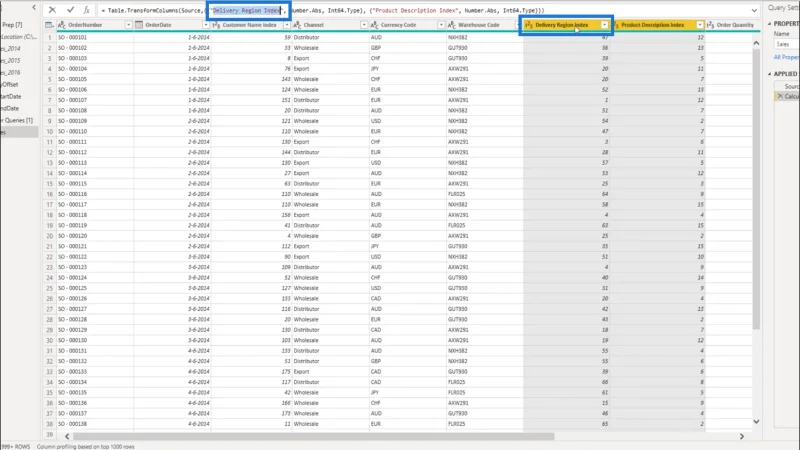
Task: Select the Warehouse Code column header
Action: click(479, 24)
